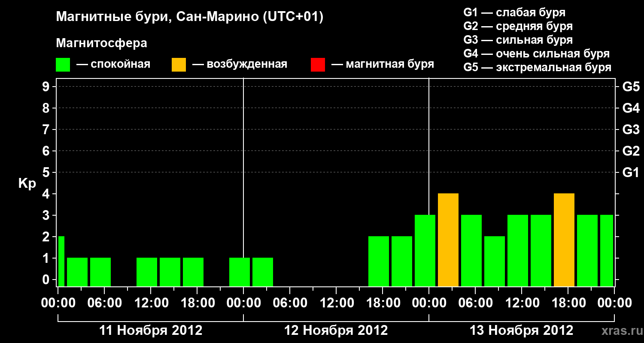The image size is (644, 343).
Task: Click the 13 Ноября 2012 date label
Action: click(x=522, y=331)
